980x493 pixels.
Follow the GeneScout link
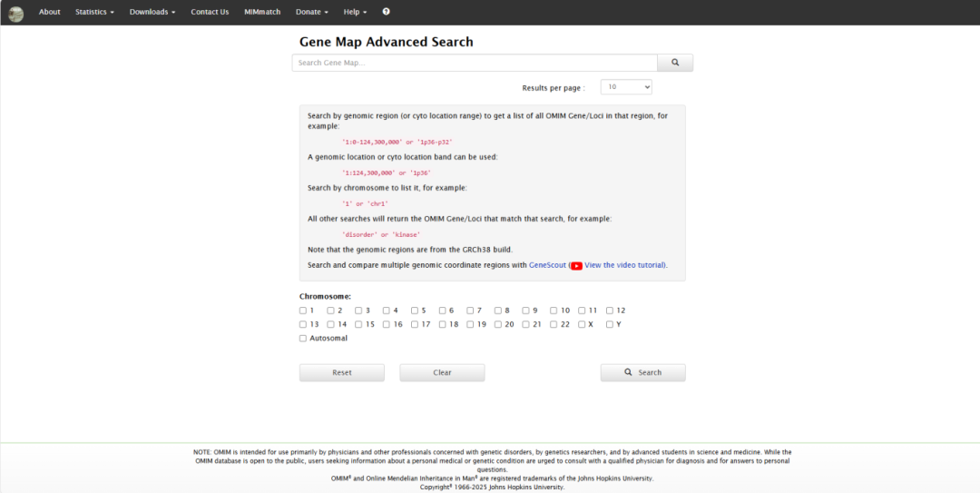tap(547, 265)
